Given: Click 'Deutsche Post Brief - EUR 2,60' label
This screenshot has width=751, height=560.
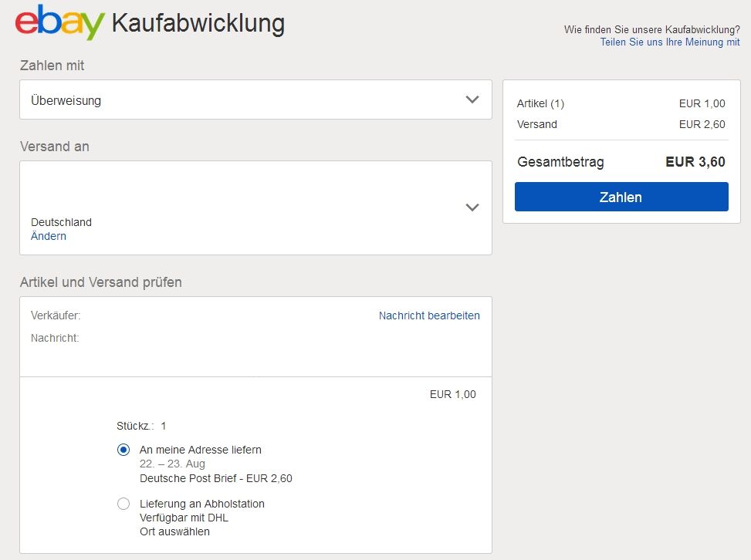Looking at the screenshot, I should 215,478.
